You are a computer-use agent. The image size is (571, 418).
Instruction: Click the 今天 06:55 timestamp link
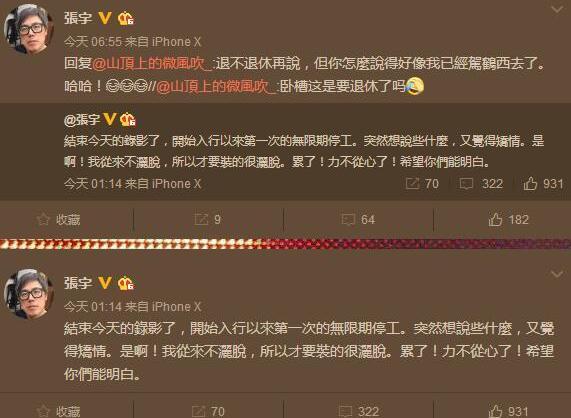click(93, 42)
